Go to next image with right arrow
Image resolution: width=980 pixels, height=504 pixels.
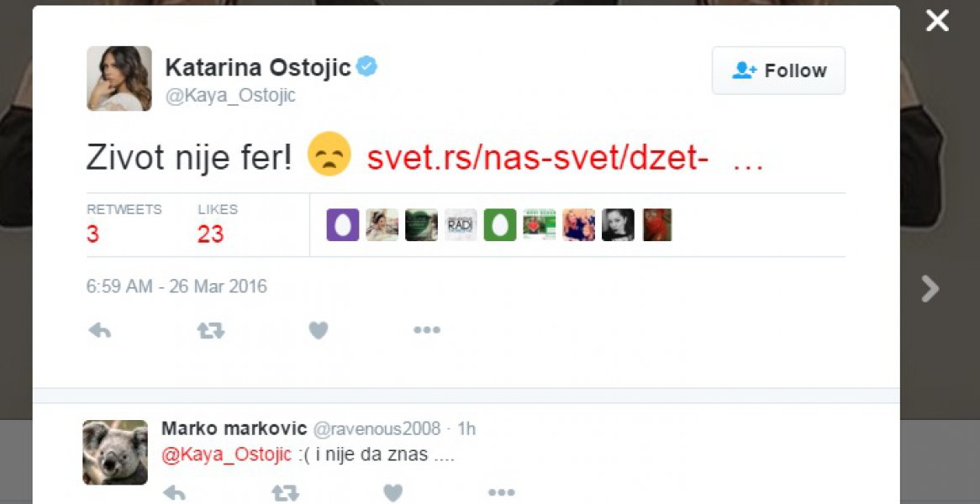(930, 289)
